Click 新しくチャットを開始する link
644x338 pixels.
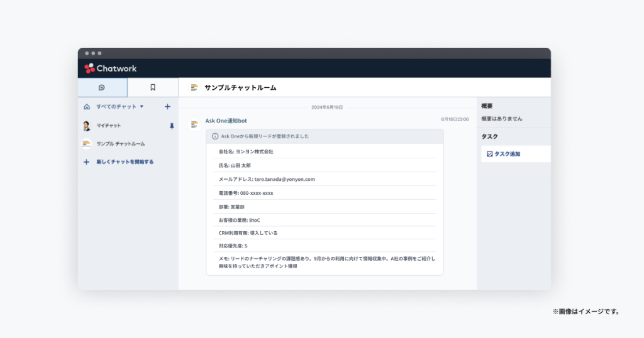(x=125, y=161)
